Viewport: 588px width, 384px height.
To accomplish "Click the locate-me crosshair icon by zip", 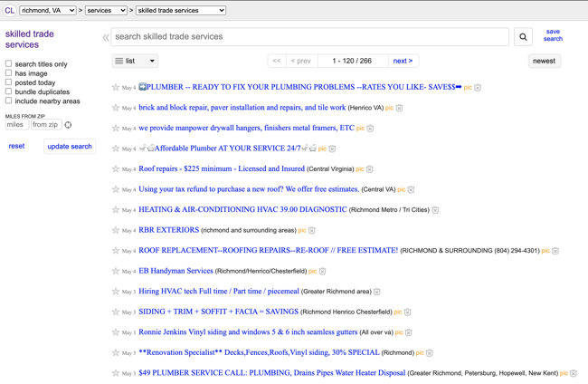I will pos(68,125).
